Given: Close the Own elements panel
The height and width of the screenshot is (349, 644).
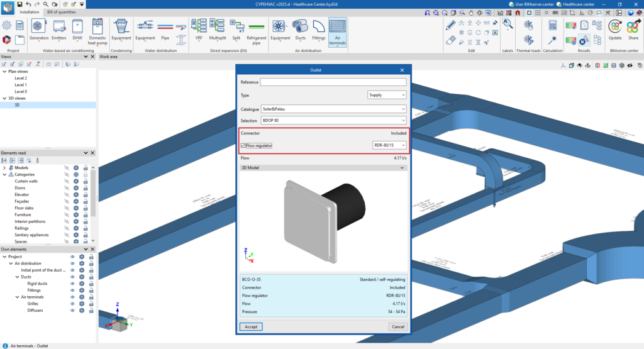Looking at the screenshot, I should coord(92,249).
